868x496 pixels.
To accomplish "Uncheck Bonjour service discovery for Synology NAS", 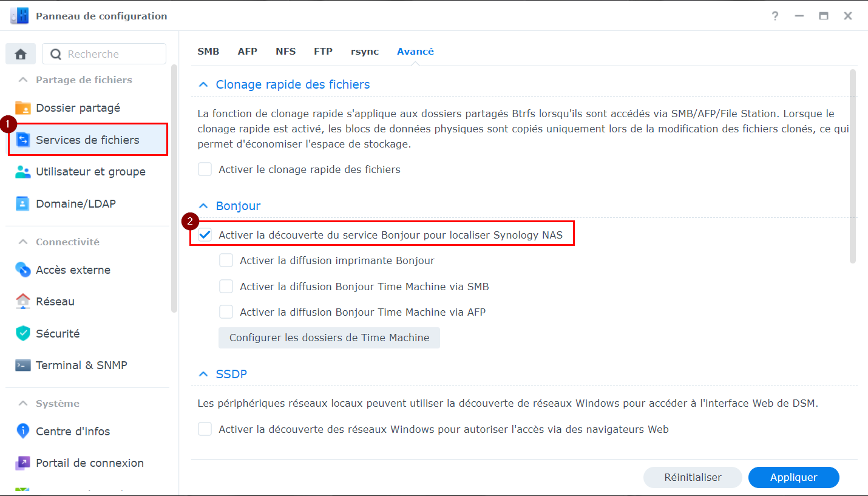I will tap(205, 235).
